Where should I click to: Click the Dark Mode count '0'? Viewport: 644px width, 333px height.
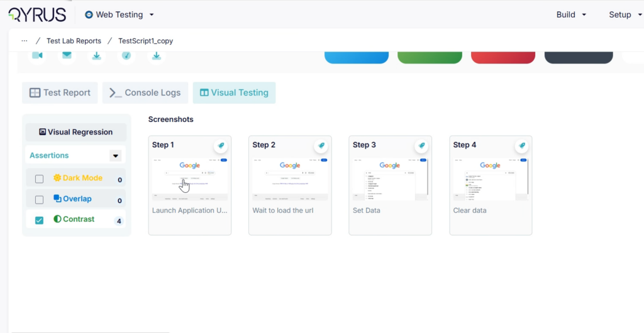pos(119,180)
